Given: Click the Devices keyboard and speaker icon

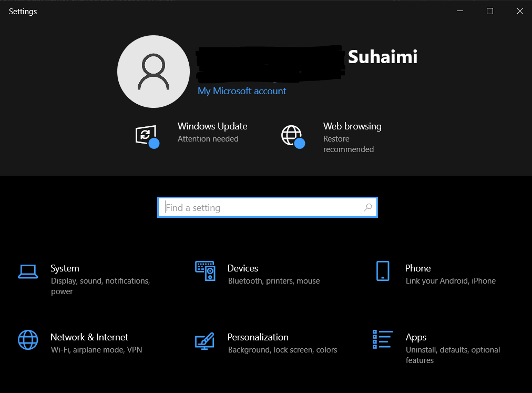Looking at the screenshot, I should click(205, 270).
